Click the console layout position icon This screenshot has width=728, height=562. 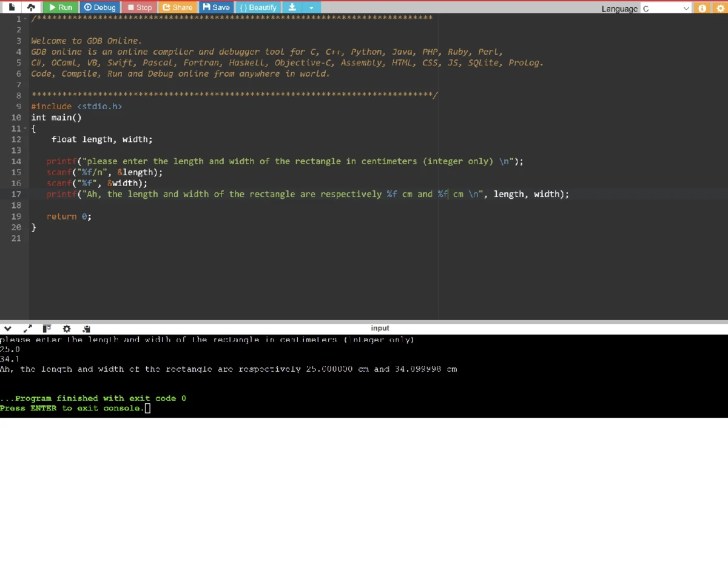[47, 329]
